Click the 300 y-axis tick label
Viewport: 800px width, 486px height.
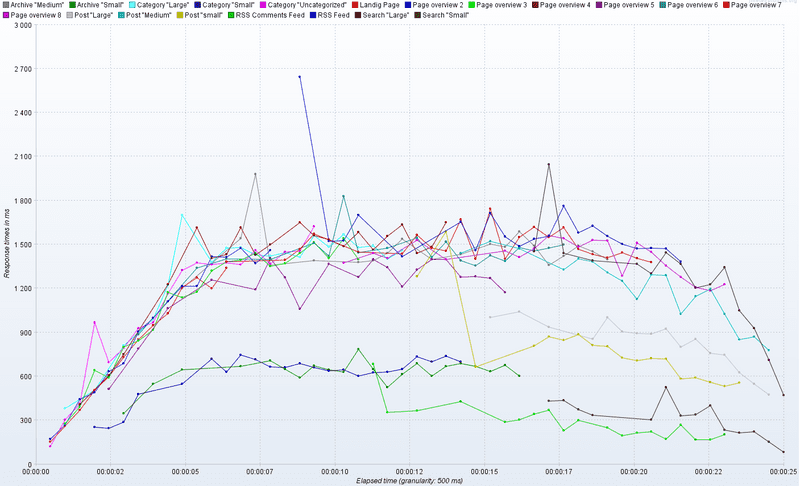27,421
